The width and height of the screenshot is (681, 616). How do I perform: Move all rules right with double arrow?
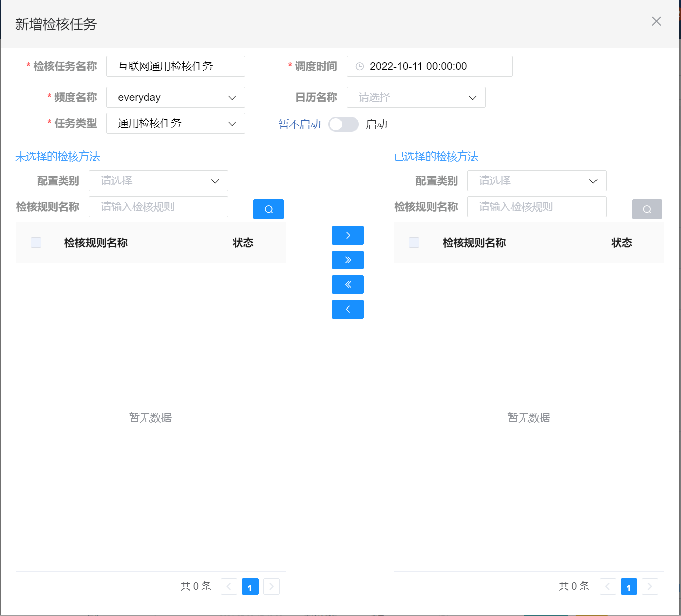point(348,260)
